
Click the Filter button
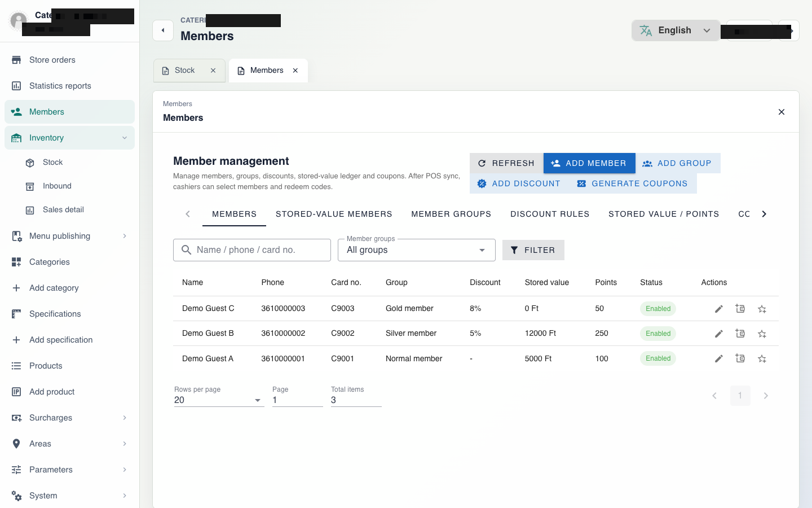[533, 250]
